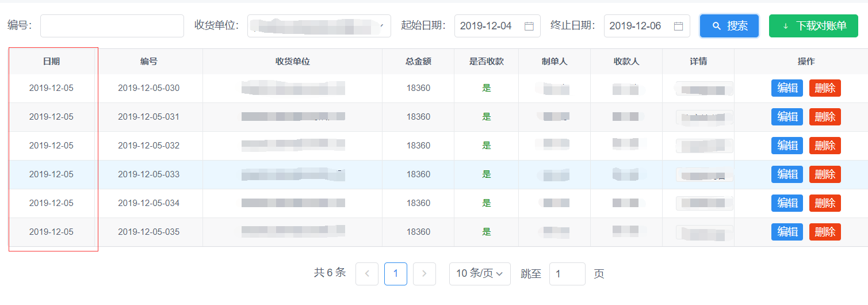Click 18360 amount in row 2019-12-05-030
This screenshot has height=305, width=868.
418,88
